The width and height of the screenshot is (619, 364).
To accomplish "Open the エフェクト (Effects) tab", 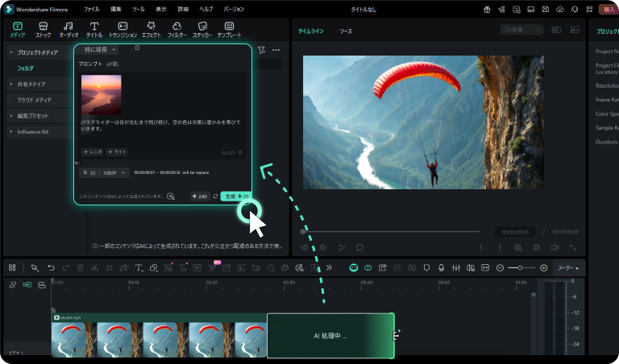I will coord(152,30).
